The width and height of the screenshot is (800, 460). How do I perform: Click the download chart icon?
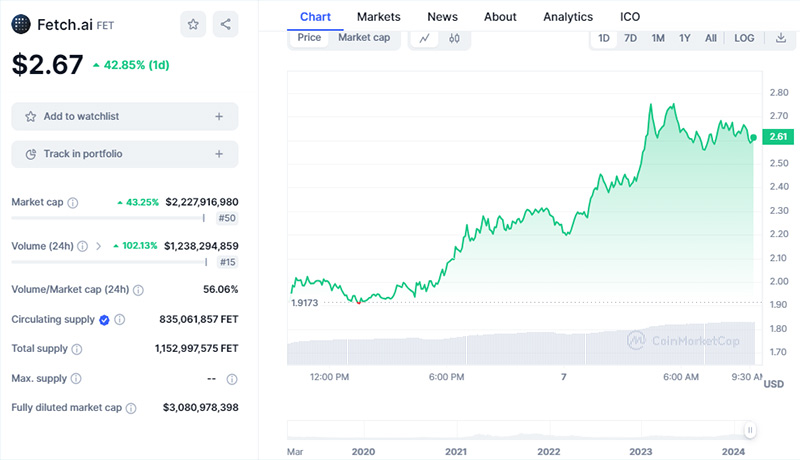click(x=781, y=38)
